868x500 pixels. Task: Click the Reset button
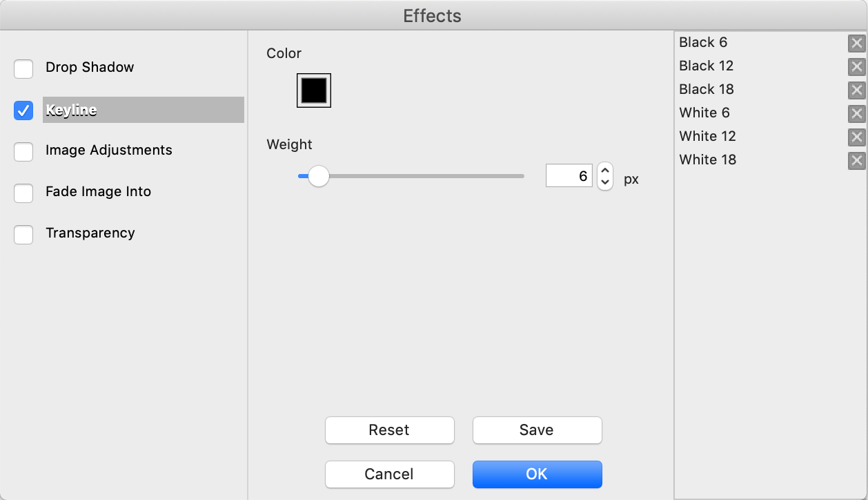coord(389,430)
